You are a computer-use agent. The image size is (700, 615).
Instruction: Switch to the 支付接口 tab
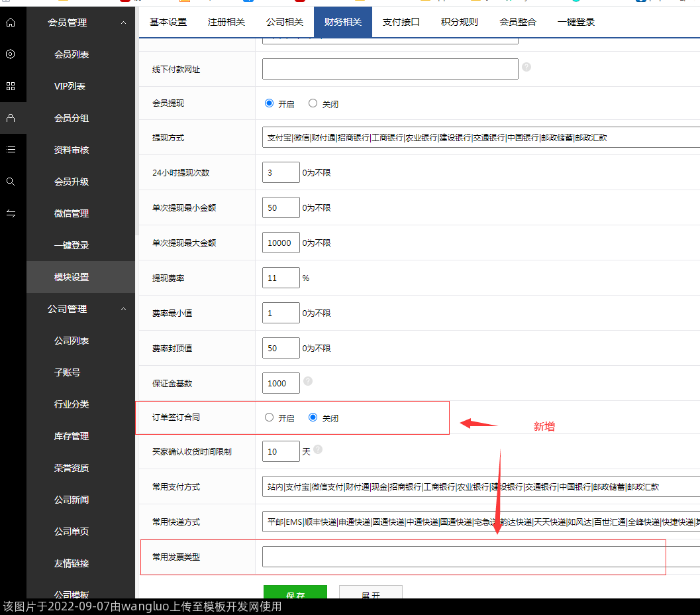[x=401, y=22]
